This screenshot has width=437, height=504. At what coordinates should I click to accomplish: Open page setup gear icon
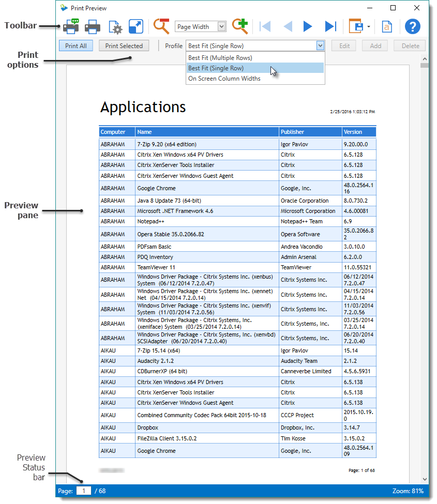[115, 27]
